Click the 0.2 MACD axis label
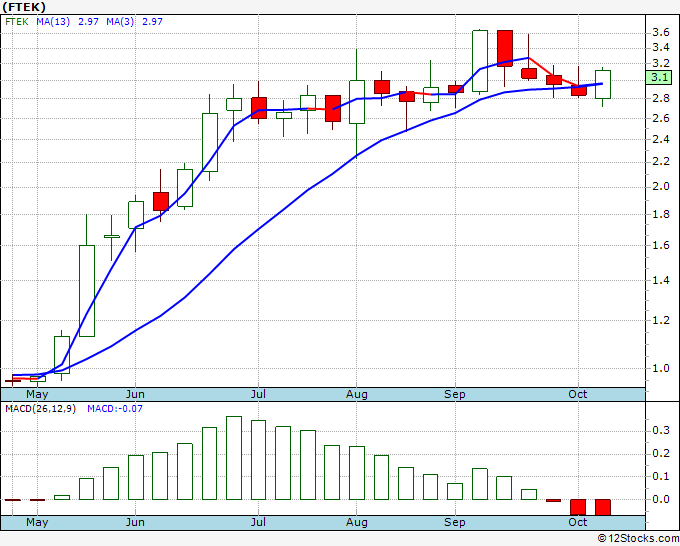The width and height of the screenshot is (680, 546). (660, 454)
